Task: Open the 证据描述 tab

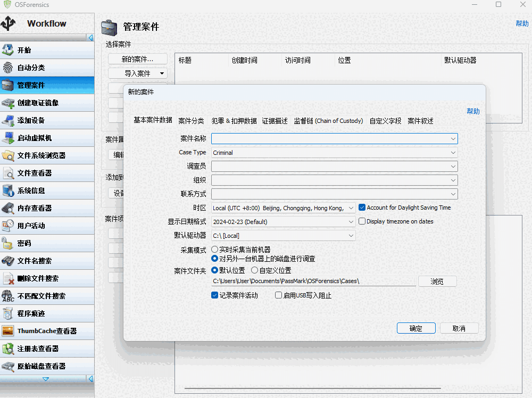Action: point(275,121)
